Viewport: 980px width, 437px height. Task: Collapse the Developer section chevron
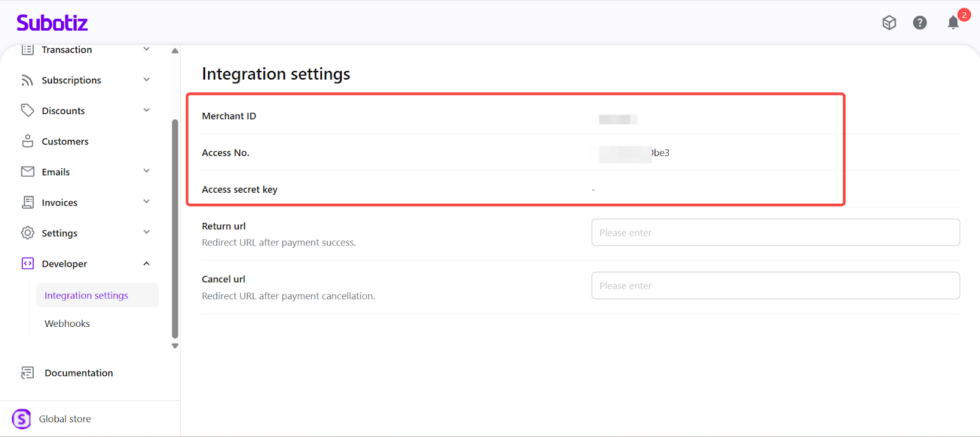click(x=146, y=264)
